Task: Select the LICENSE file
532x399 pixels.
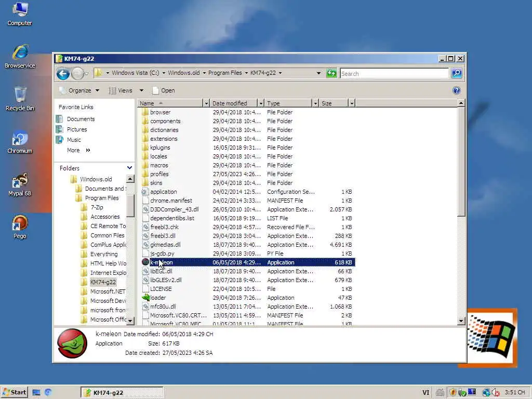Action: (161, 289)
